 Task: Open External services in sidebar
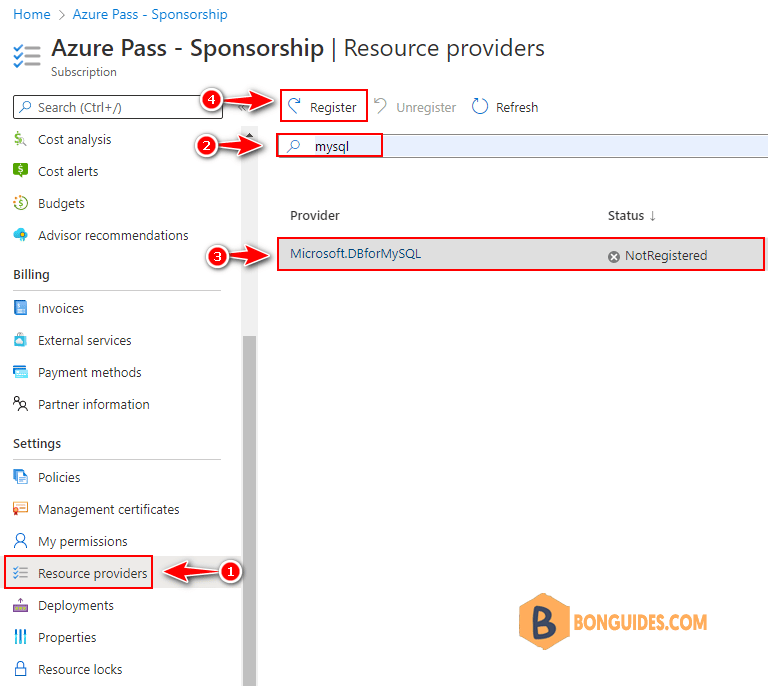pyautogui.click(x=84, y=340)
